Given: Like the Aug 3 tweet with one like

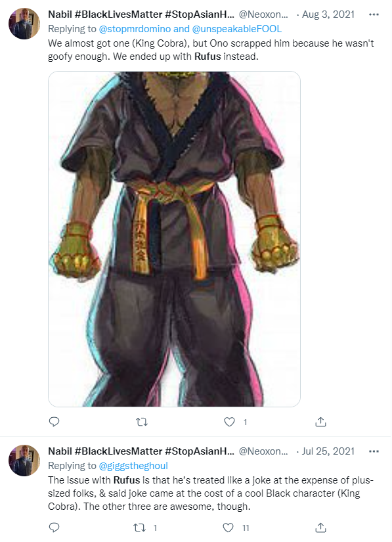Looking at the screenshot, I should pos(229,422).
